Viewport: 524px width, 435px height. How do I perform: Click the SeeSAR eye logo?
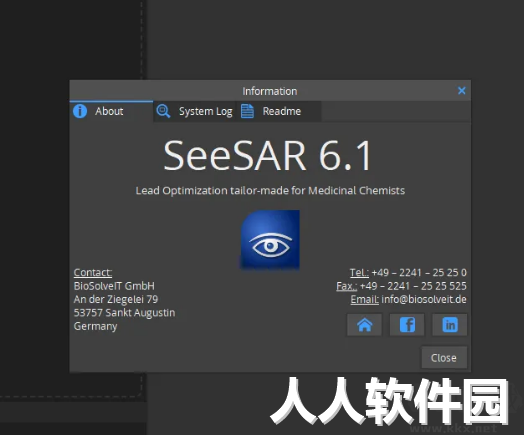point(270,239)
